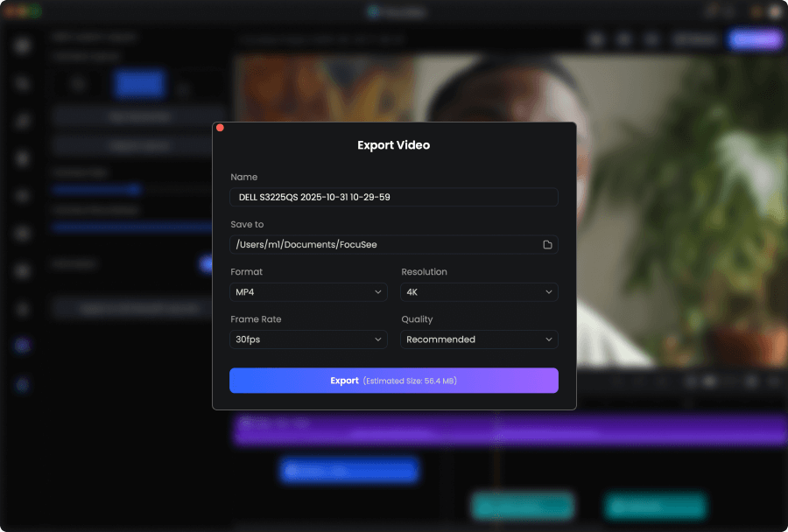
Task: Click the topmost icon in the left sidebar
Action: click(23, 45)
